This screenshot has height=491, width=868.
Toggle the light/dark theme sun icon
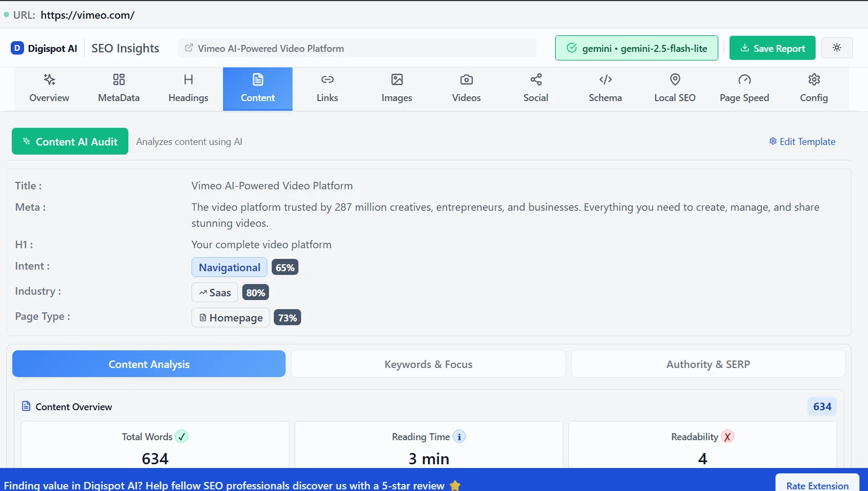point(837,48)
